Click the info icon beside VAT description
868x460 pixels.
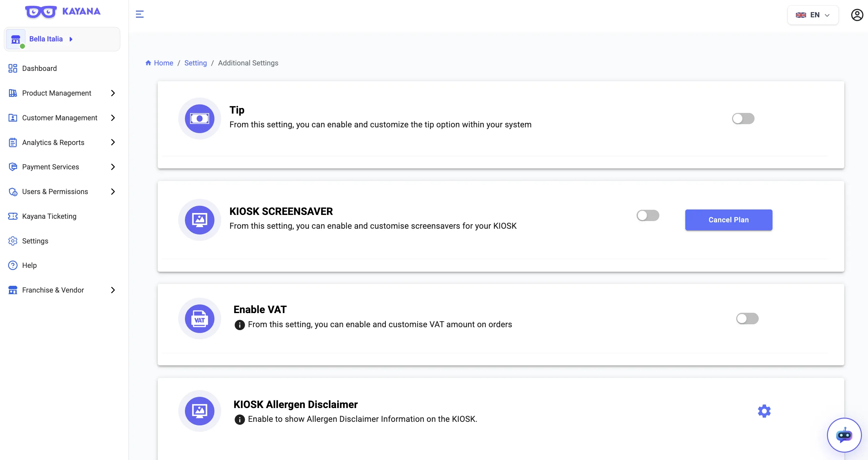click(x=239, y=325)
